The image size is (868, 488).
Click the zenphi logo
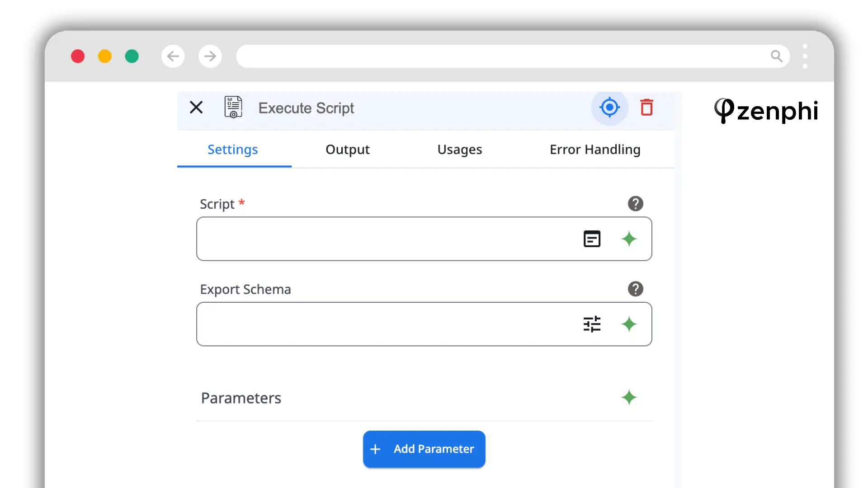(766, 111)
